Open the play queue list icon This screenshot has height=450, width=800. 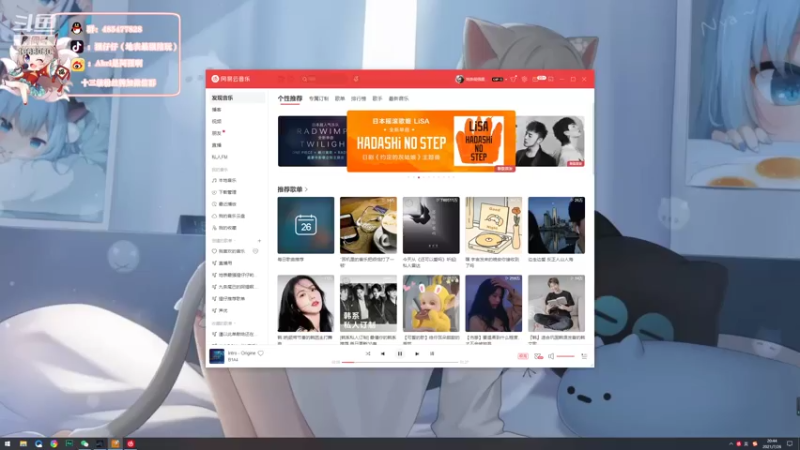pyautogui.click(x=584, y=356)
